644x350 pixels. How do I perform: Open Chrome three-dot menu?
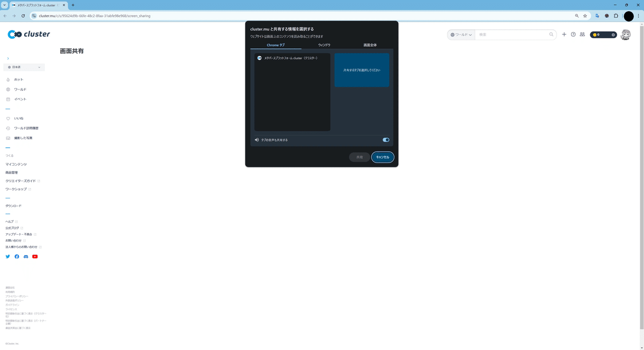(639, 16)
